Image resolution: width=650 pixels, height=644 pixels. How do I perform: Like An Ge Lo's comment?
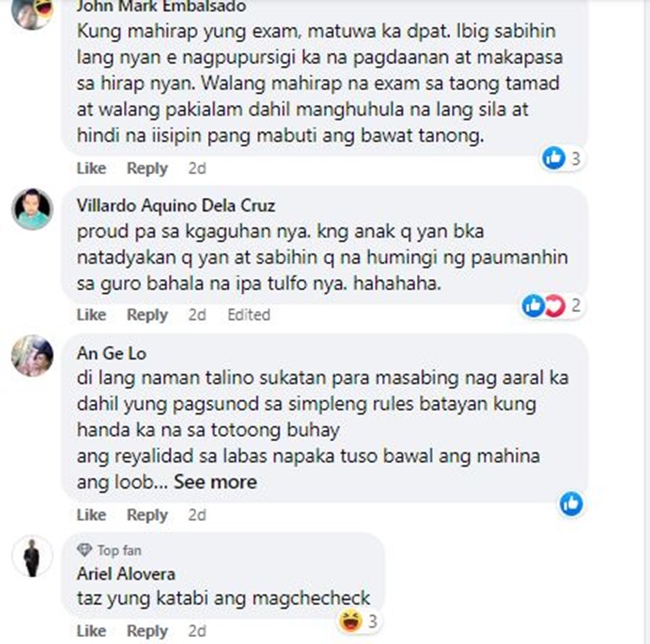(91, 515)
